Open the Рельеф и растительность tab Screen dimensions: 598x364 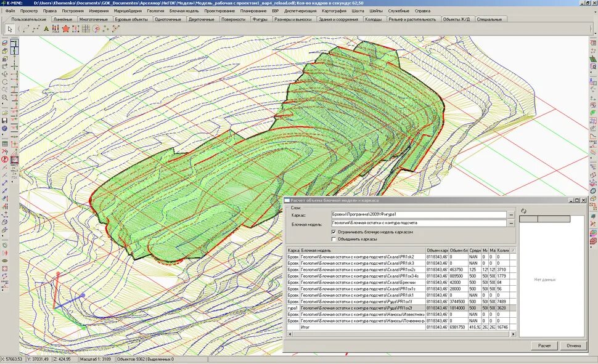pos(412,19)
